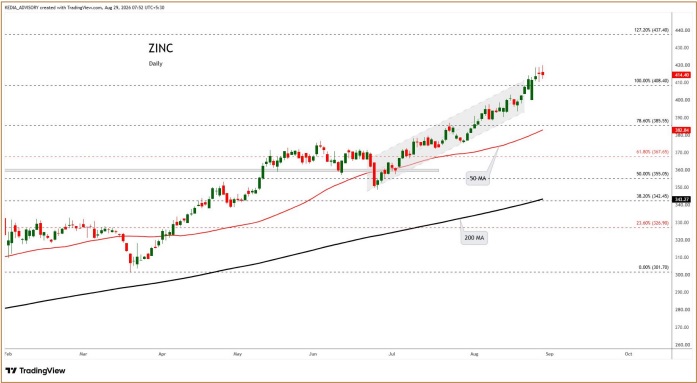Screen dimensions: 697x383
Task: Select the 127.20% (437.40) Fibonacci level label
Action: [x=651, y=30]
